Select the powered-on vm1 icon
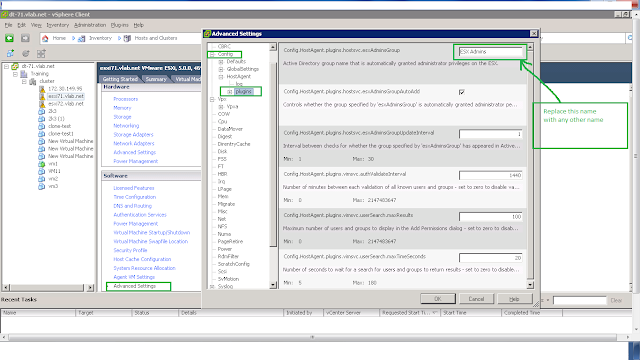 (42, 164)
